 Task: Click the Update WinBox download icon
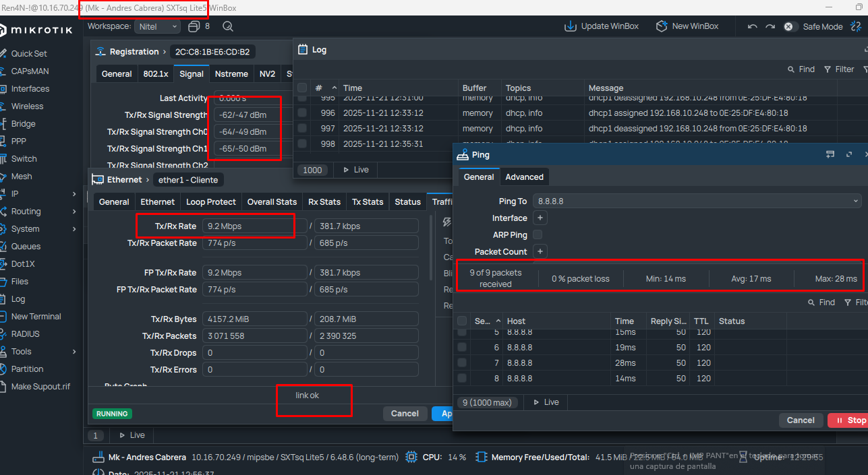(571, 26)
